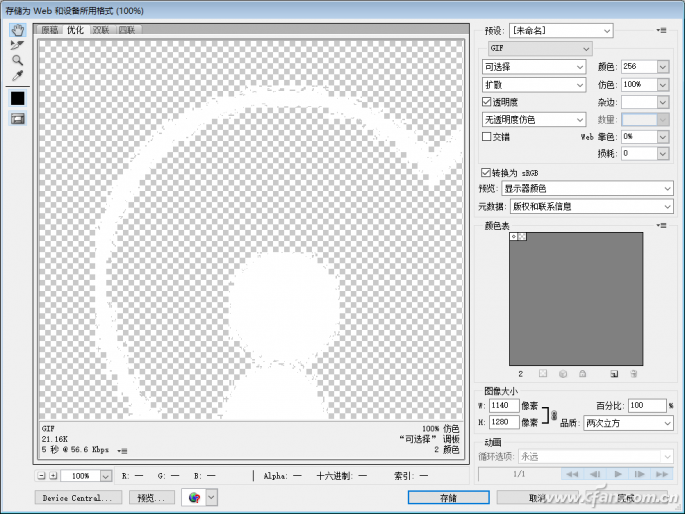Switch to the 优化 tab
This screenshot has width=685, height=514.
(75, 30)
